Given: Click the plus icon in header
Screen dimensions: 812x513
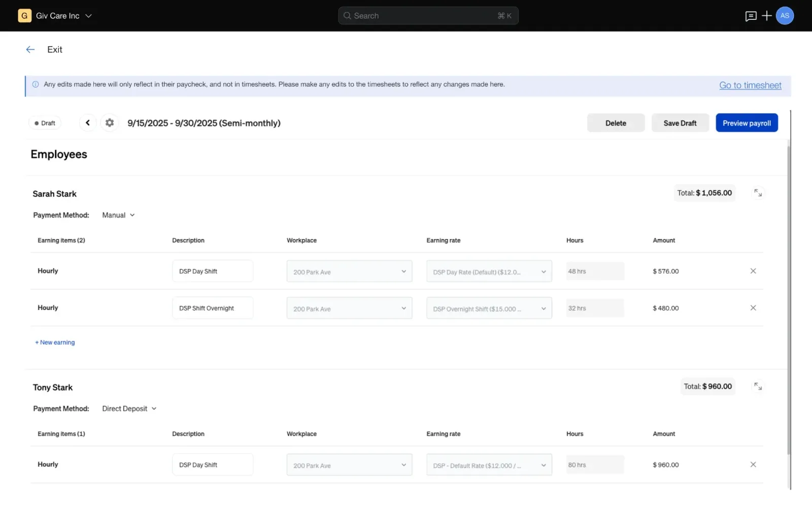Looking at the screenshot, I should 767,16.
